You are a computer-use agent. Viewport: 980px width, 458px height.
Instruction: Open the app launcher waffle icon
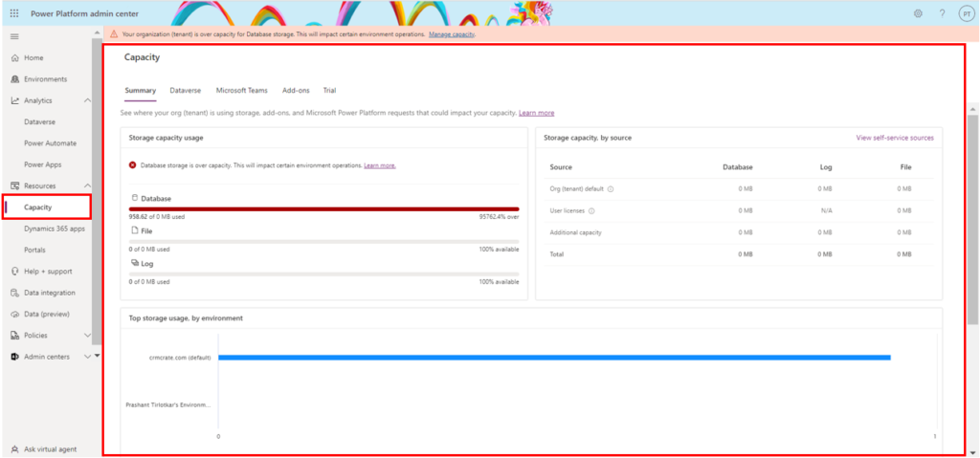pos(14,12)
